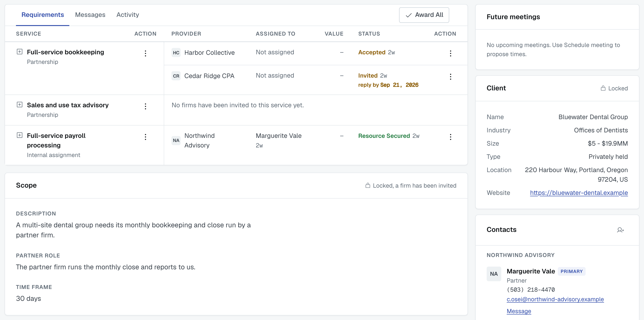Viewport: 644px width, 320px height.
Task: Select the Requirements tab
Action: 42,15
